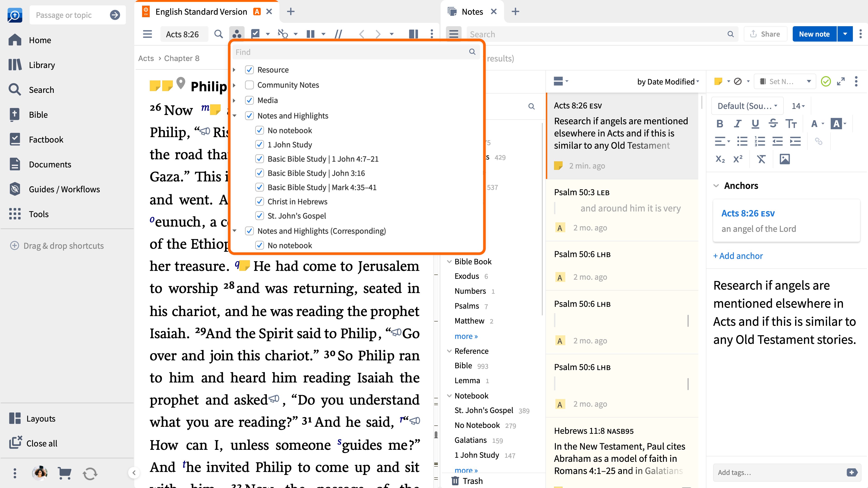The height and width of the screenshot is (488, 868).
Task: Enable the Community Notes filter
Action: tap(249, 84)
